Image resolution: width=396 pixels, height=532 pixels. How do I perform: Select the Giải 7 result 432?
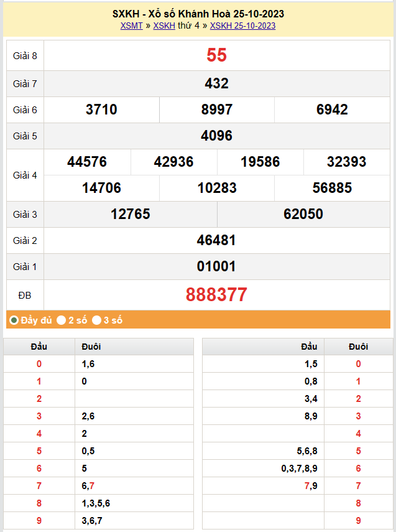coord(216,83)
